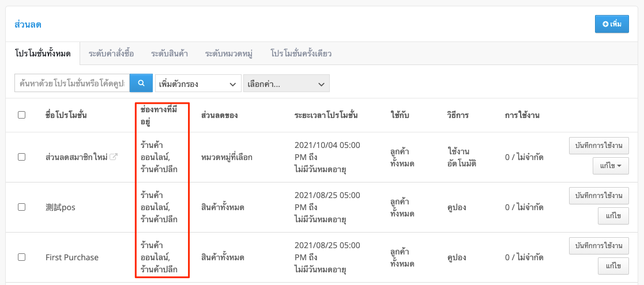Click the ส่วนลดสมาชิกใหม่ promotion name
The image size is (644, 285).
[77, 157]
